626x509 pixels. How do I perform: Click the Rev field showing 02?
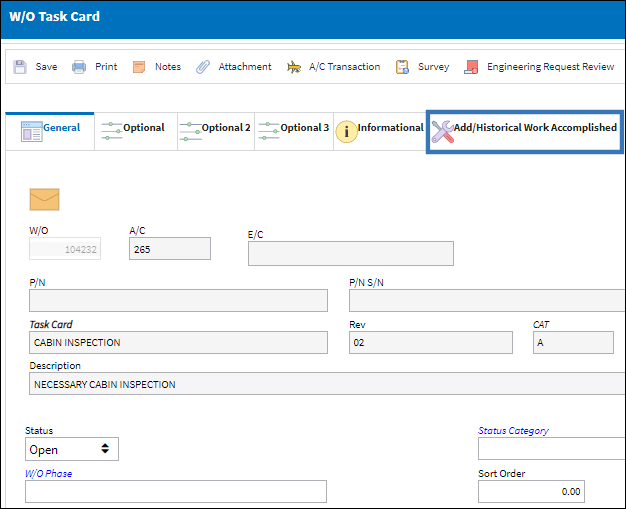point(431,343)
